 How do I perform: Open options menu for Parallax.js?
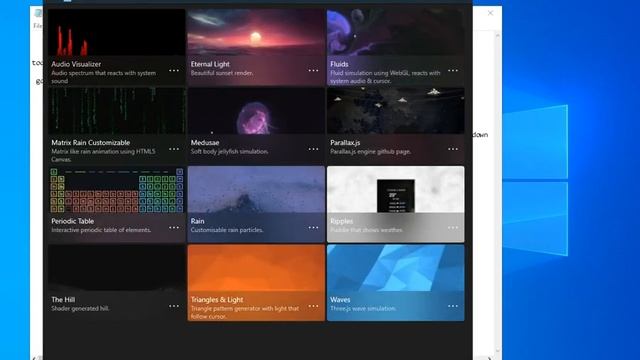pyautogui.click(x=453, y=149)
